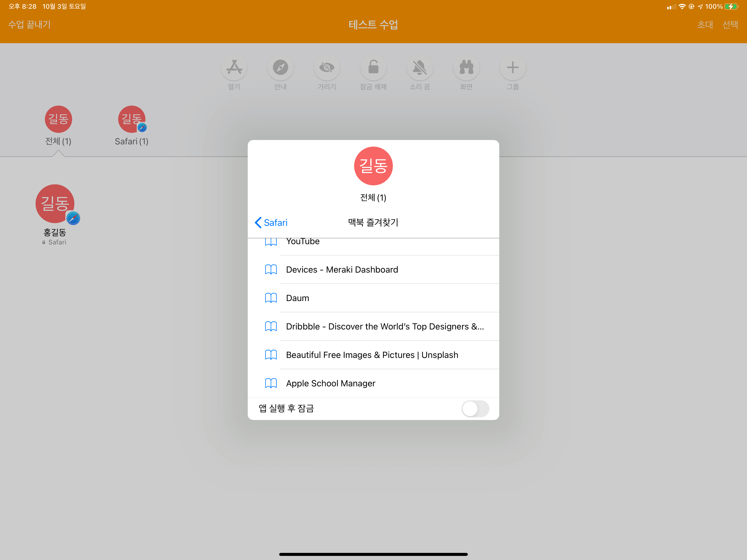Tap the Navigate (안내) compass icon
Viewport: 747px width, 560px height.
tap(280, 68)
